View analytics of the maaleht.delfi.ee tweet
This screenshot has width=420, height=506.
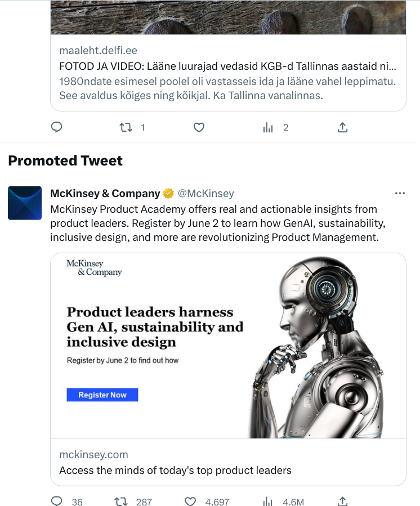coord(268,128)
